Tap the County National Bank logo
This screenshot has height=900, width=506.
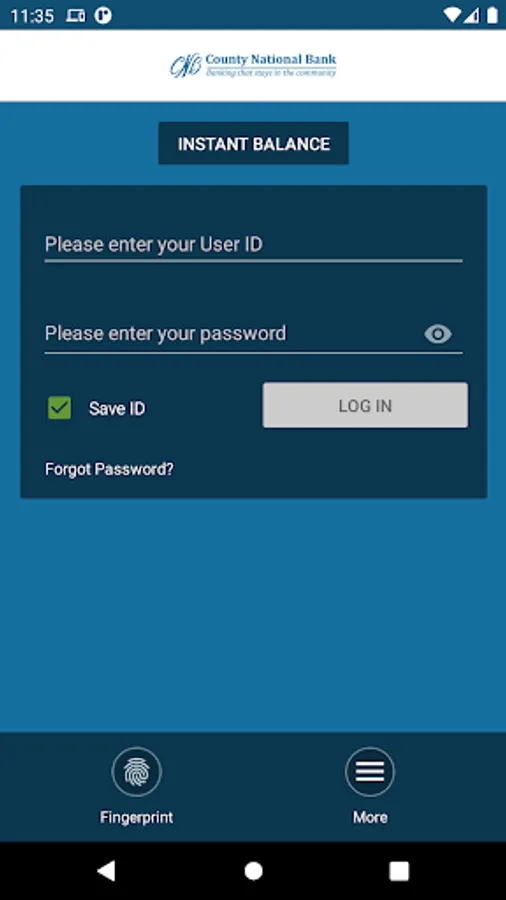253,65
